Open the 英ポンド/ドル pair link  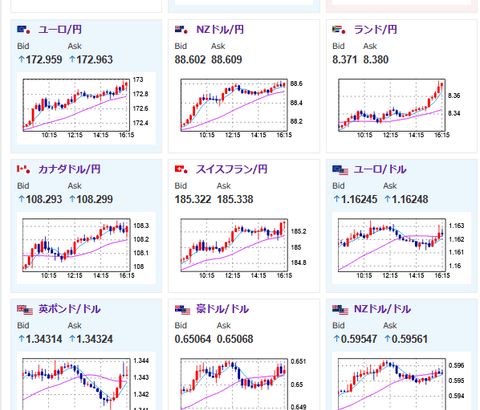[69, 309]
